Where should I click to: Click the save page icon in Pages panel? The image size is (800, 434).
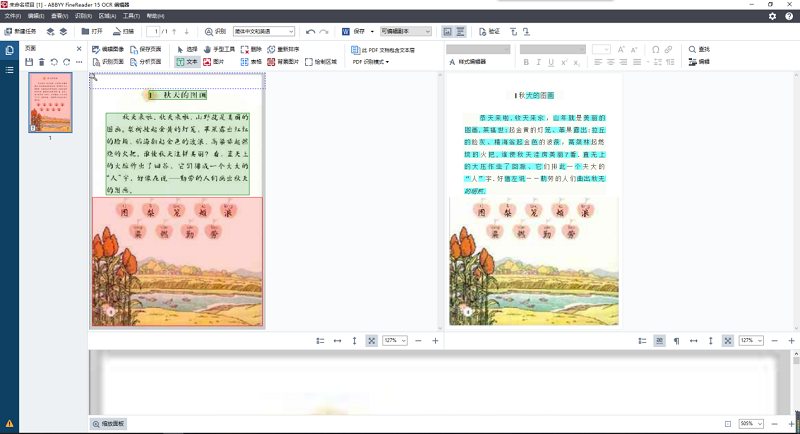[29, 62]
